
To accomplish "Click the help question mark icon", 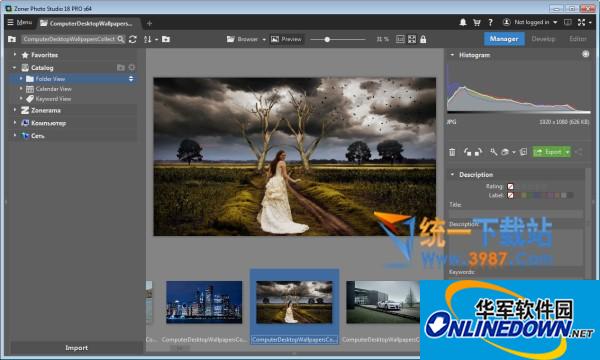I will (x=490, y=23).
